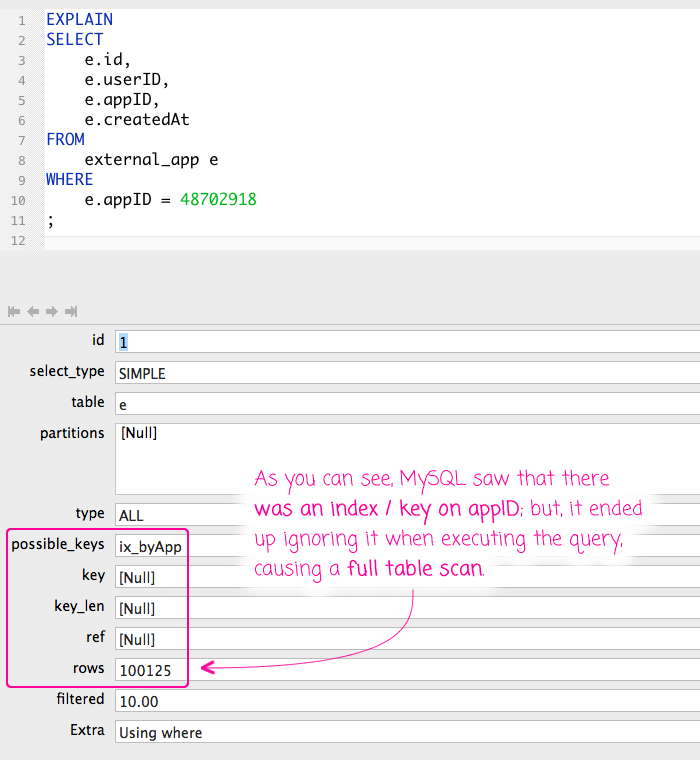Image resolution: width=700 pixels, height=760 pixels.
Task: Select the select_type field showing SIMPLE
Action: [x=400, y=373]
